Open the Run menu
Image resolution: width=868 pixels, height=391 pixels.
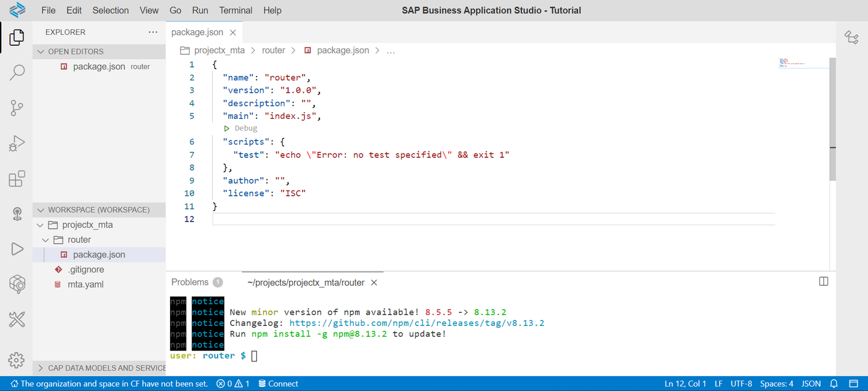(x=200, y=10)
